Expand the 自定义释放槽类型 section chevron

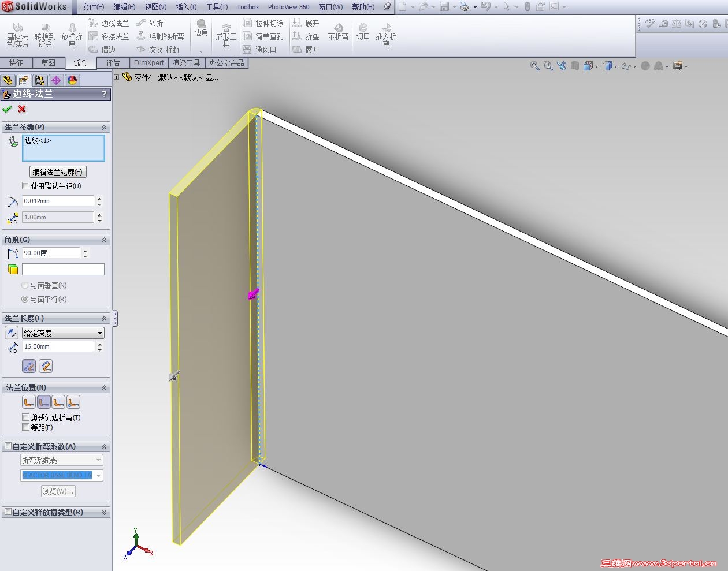tap(105, 512)
